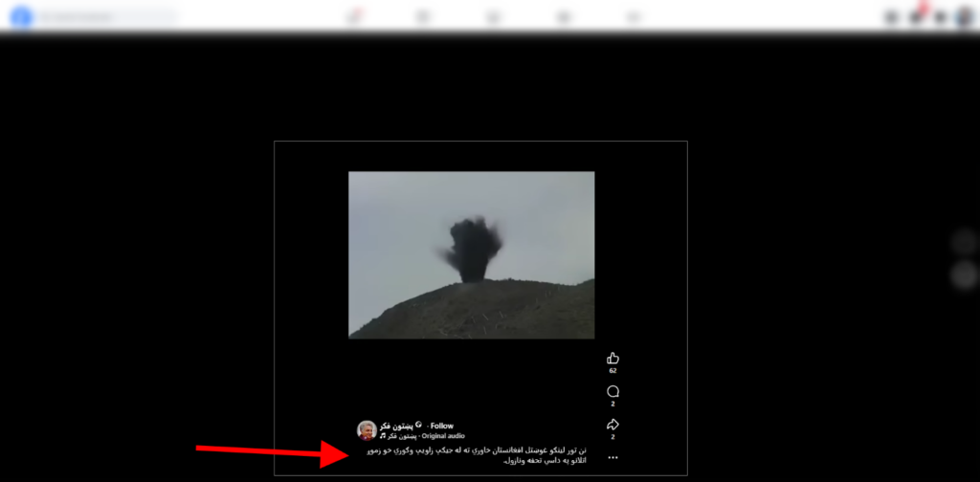
Task: View the 62 likes count
Action: (x=612, y=370)
